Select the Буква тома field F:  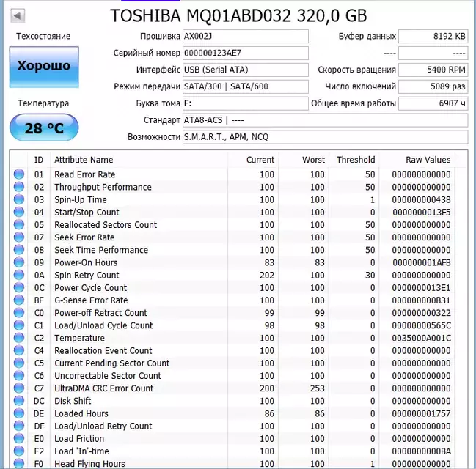tap(246, 103)
